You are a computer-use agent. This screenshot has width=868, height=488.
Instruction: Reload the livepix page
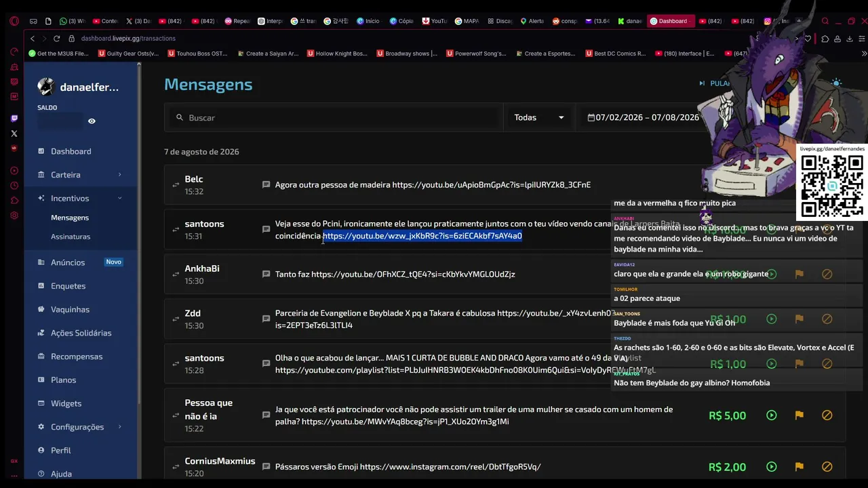point(56,39)
